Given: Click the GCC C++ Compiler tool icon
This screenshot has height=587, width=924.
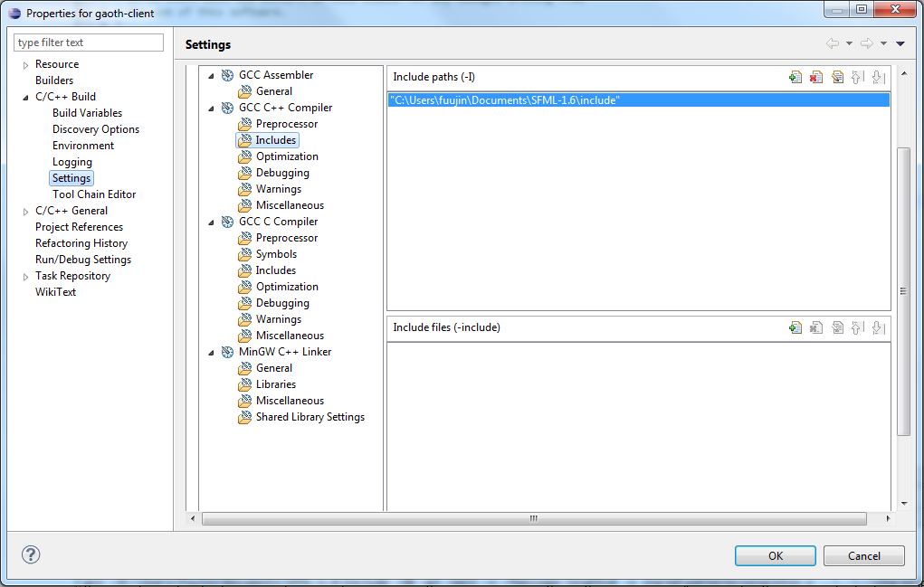Looking at the screenshot, I should [x=227, y=108].
